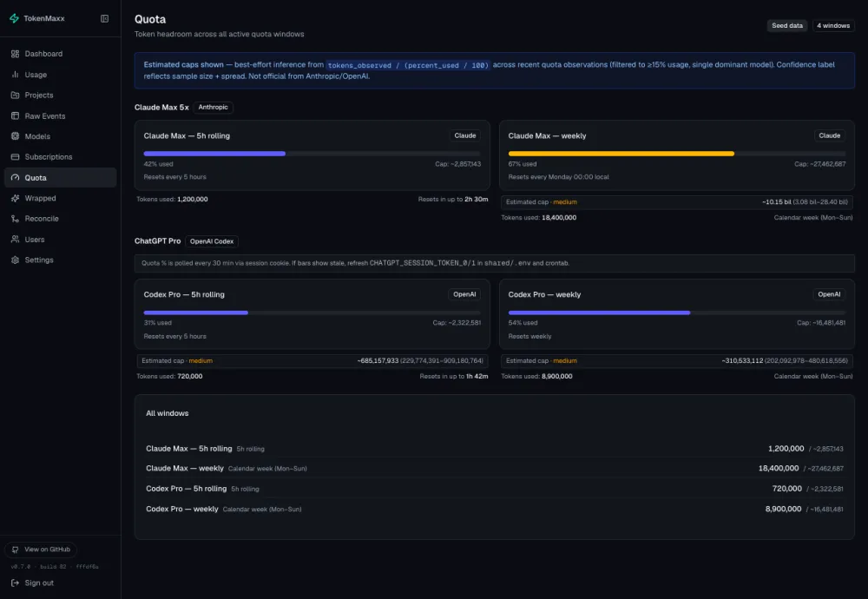Open Users management page
This screenshot has width=868, height=599.
[61, 239]
